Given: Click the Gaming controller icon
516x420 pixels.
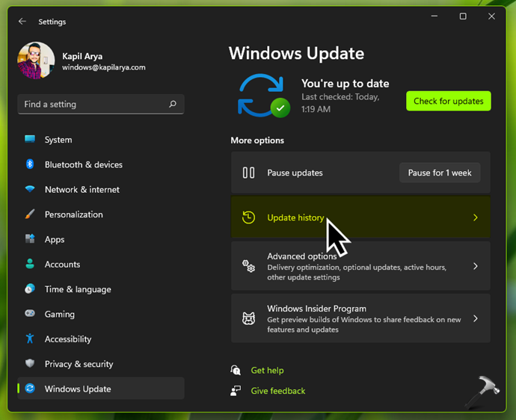Looking at the screenshot, I should pos(30,314).
